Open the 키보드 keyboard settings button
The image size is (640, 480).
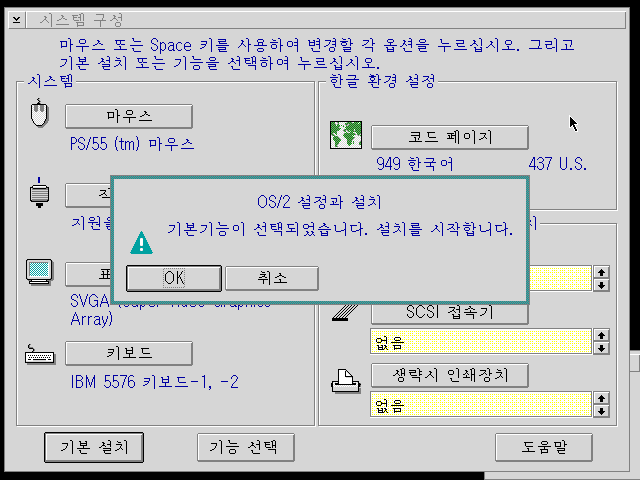tap(129, 353)
